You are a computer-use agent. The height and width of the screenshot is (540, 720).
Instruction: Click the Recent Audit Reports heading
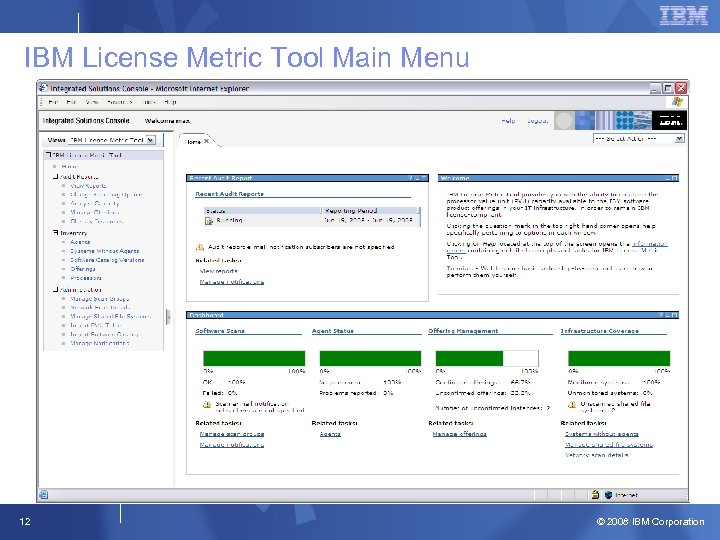point(230,194)
